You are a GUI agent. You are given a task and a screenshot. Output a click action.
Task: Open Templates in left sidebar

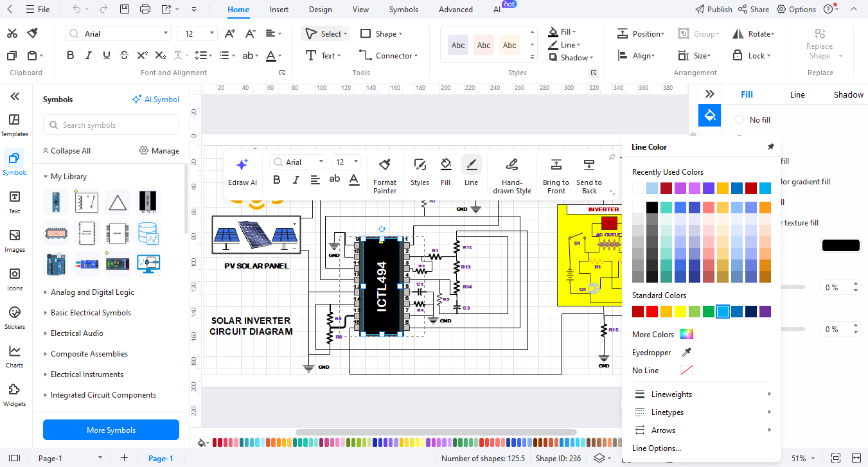(x=15, y=125)
